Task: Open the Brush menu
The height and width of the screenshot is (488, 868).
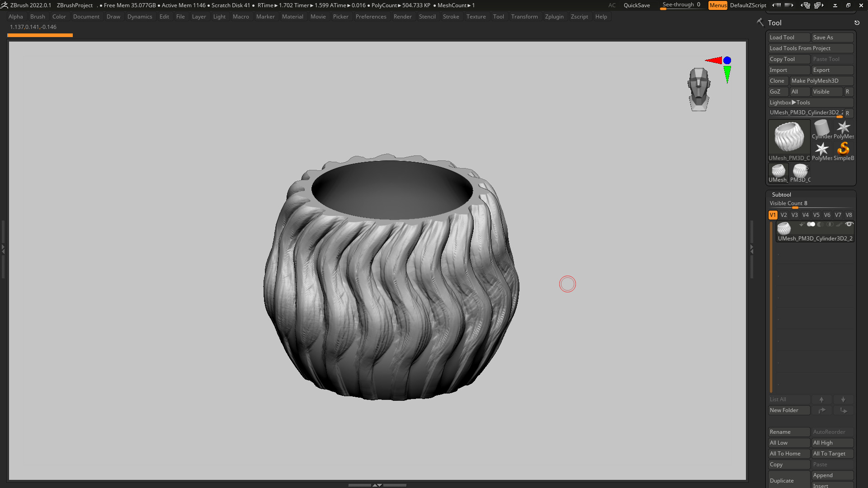Action: tap(38, 17)
